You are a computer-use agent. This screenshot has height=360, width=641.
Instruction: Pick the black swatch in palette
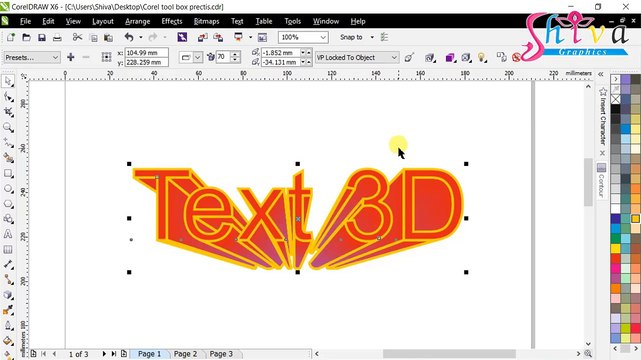616,109
